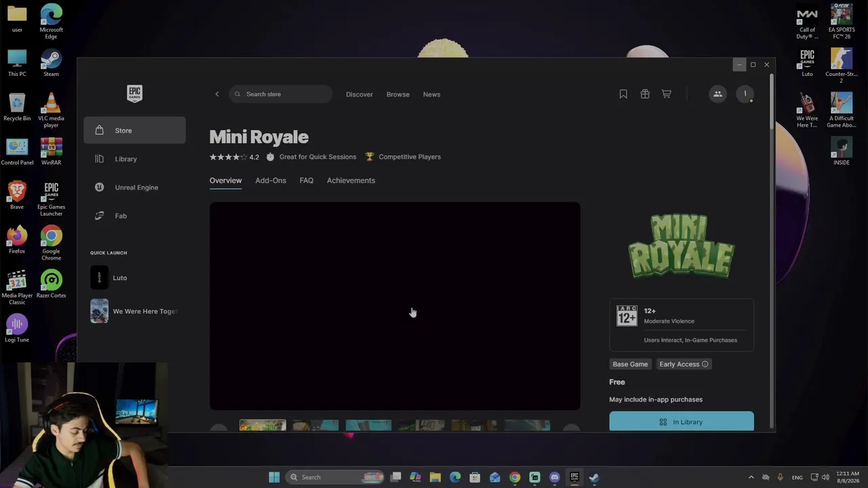Focus the Search store field
Viewport: 868px width, 488px height.
281,94
